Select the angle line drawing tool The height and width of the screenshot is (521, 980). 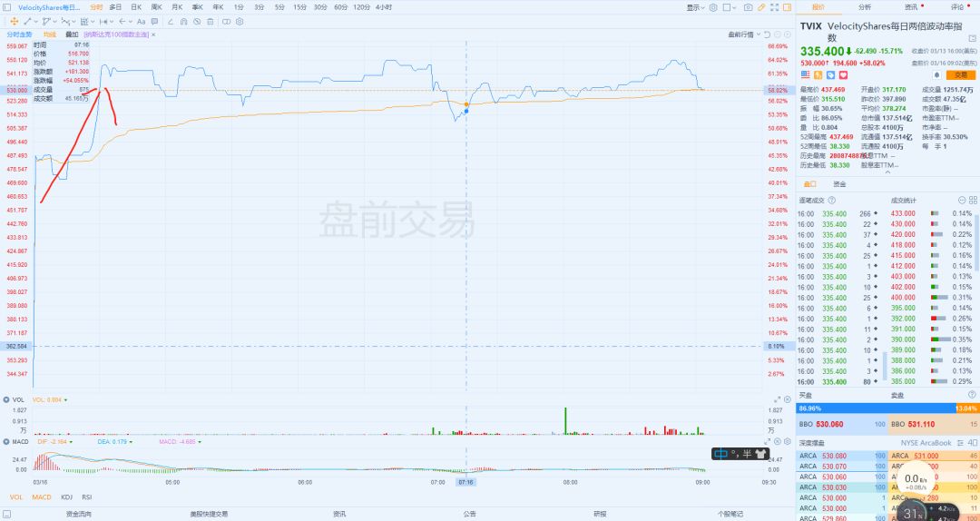170,21
